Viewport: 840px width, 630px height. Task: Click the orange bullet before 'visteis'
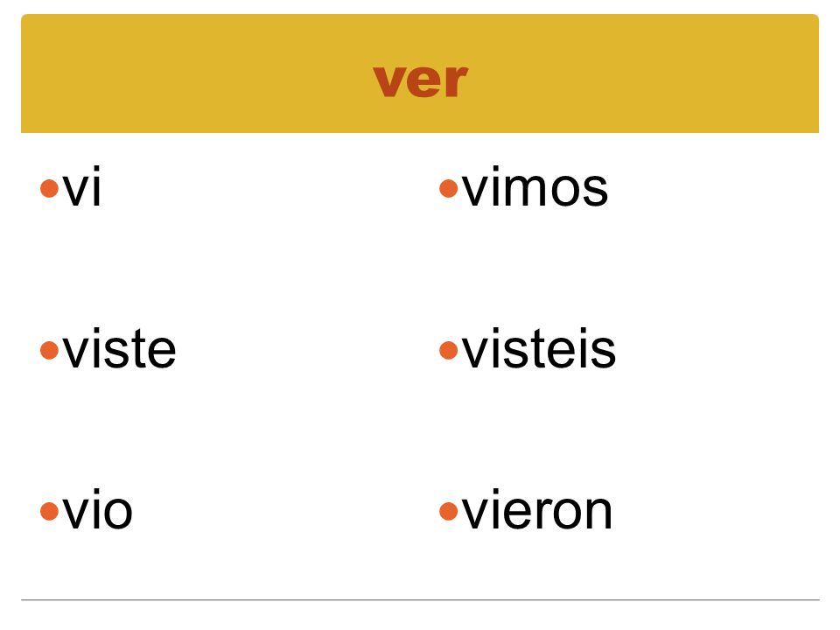point(448,351)
